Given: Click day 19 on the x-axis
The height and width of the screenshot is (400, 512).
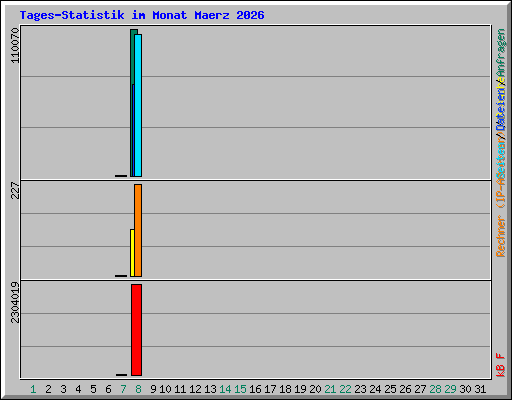Looking at the screenshot, I should (300, 389).
